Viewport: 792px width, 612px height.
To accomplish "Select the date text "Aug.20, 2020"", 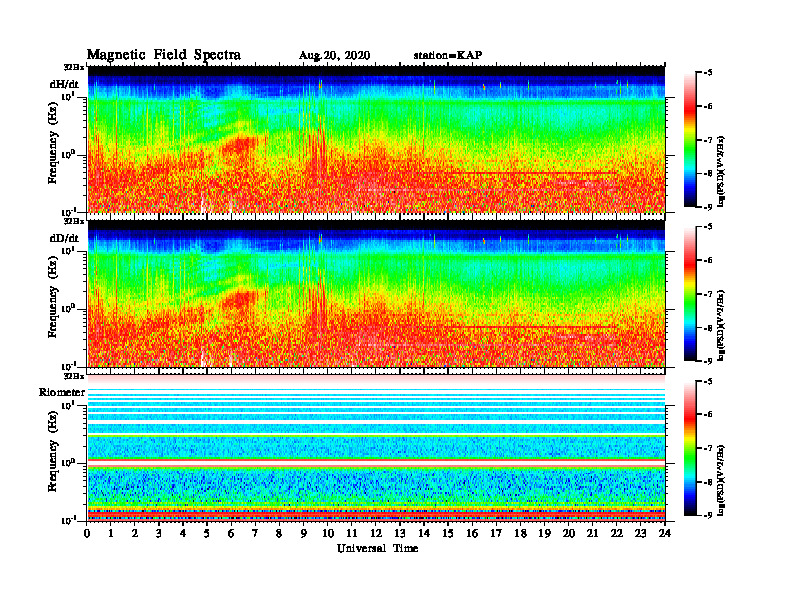I will click(x=334, y=56).
